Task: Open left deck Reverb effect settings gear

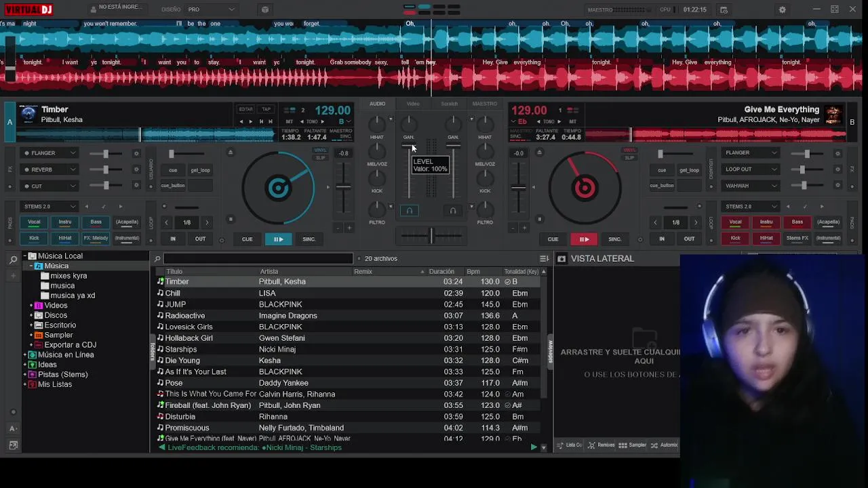Action: tap(136, 169)
